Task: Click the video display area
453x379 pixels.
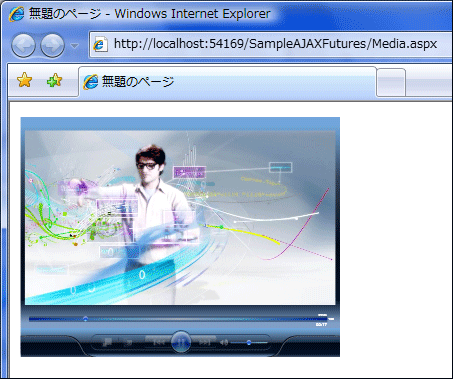Action: tap(180, 218)
